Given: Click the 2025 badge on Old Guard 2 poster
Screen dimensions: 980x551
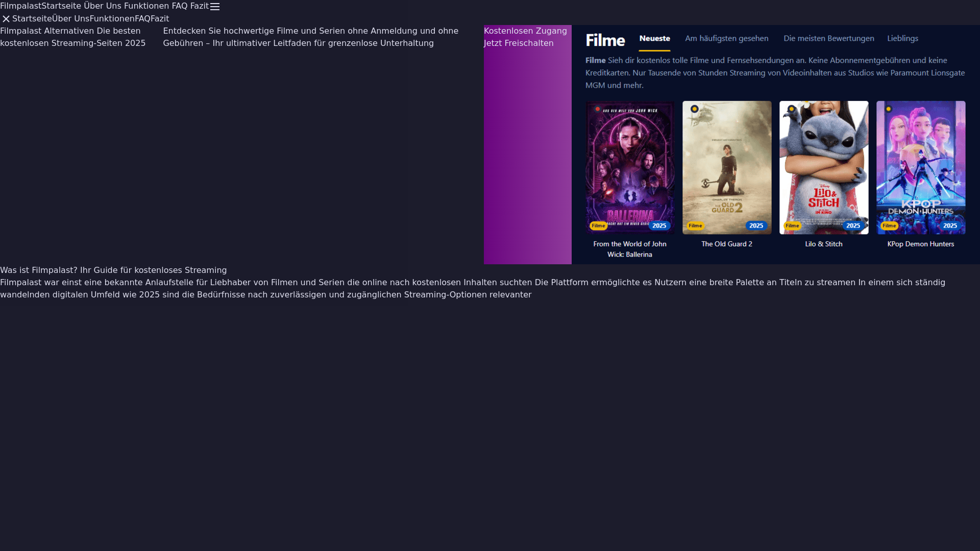Looking at the screenshot, I should (x=756, y=226).
